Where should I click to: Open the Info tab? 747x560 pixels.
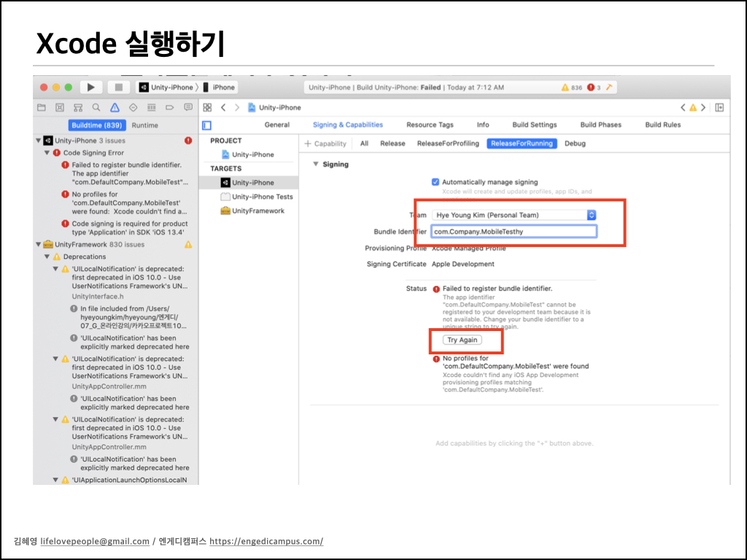point(483,125)
